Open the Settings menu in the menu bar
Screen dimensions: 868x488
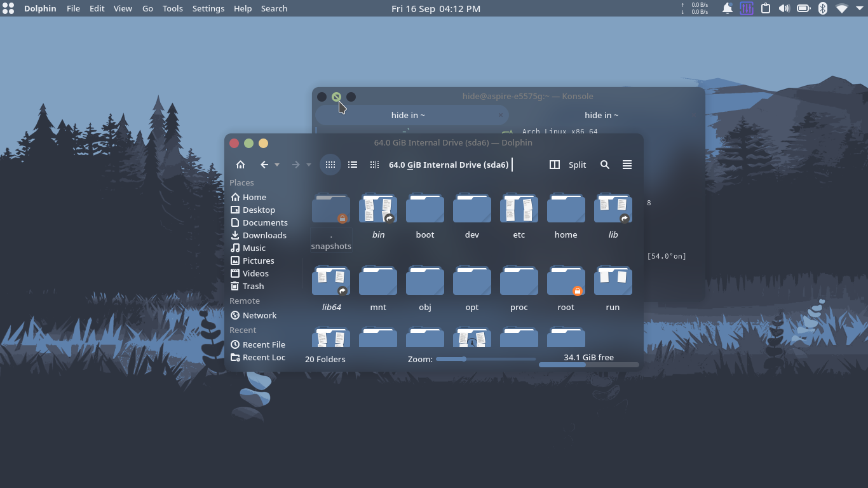[208, 8]
